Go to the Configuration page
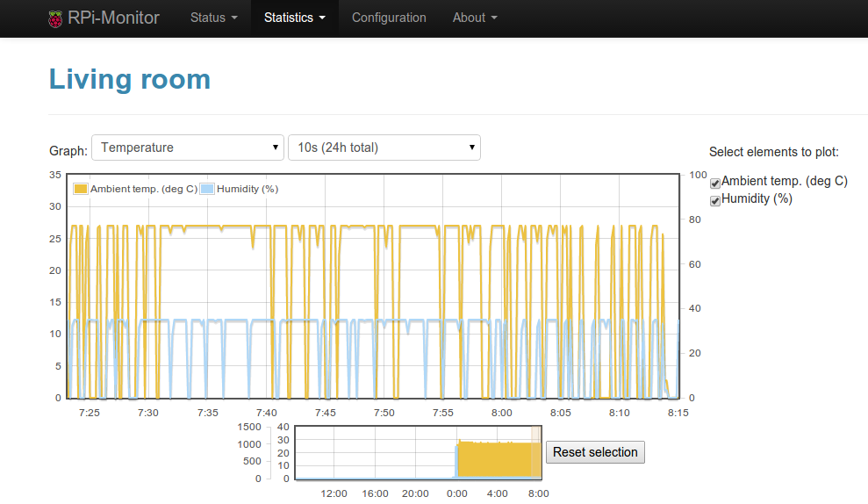868x504 pixels. pos(389,18)
